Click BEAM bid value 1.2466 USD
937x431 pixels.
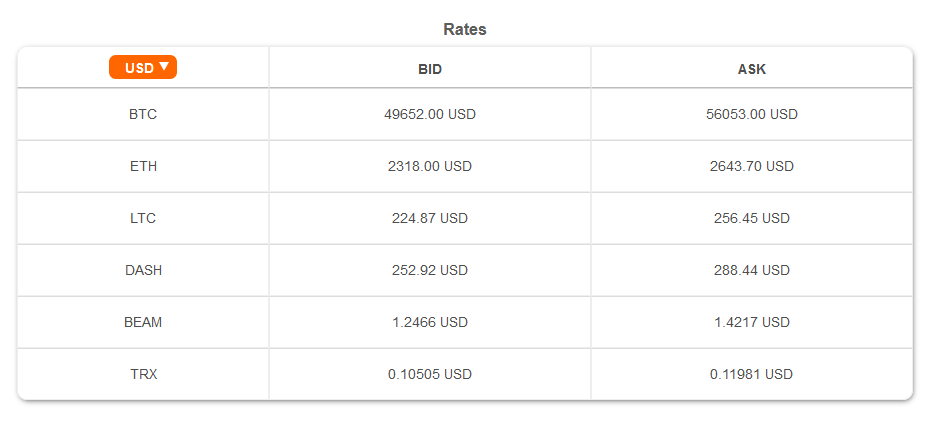pos(430,322)
